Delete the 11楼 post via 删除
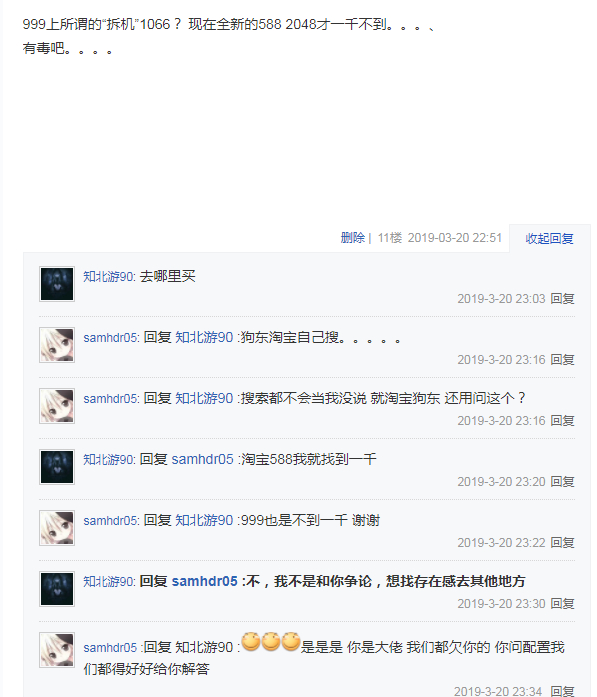Viewport: 597px width, 697px height. [353, 238]
